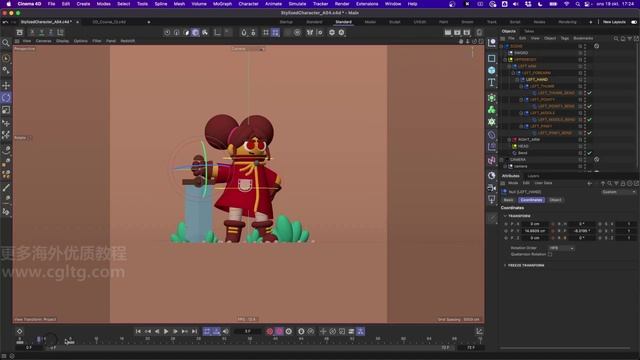
Task: Select the Basic attribute tab button
Action: pos(509,200)
